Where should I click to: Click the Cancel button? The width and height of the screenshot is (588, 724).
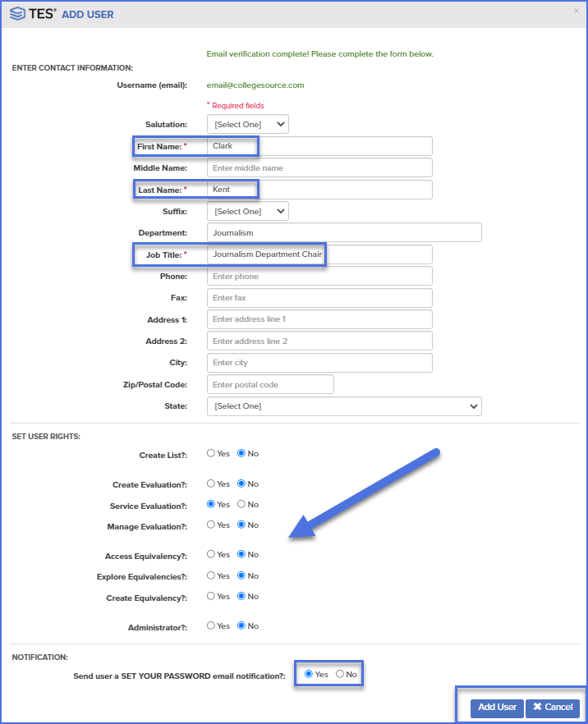coord(551,707)
